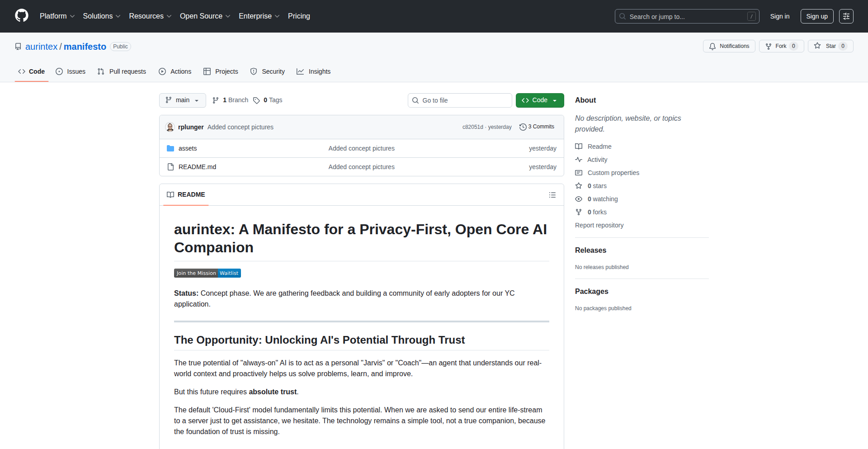The height and width of the screenshot is (449, 868).
Task: Click the commits history clock icon
Action: 523,127
